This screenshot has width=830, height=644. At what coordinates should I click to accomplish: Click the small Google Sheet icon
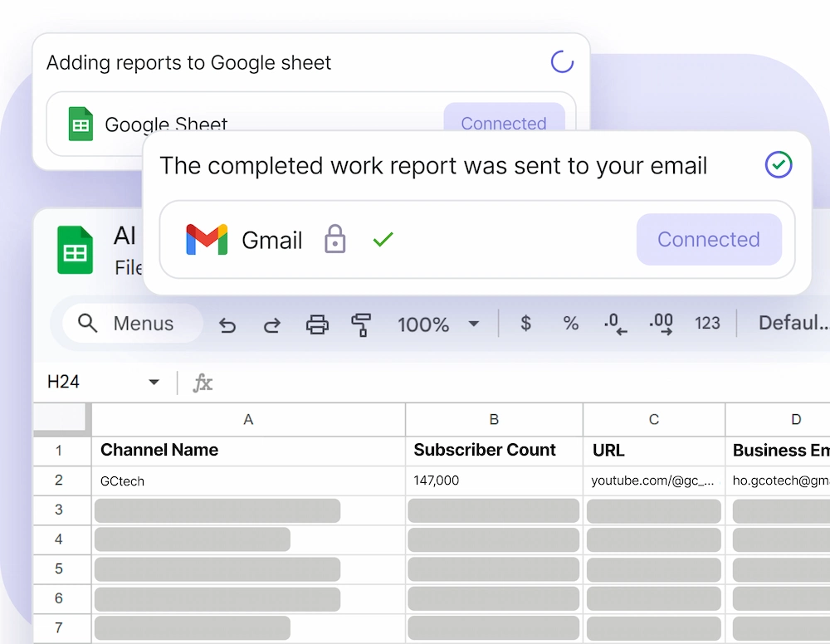[x=81, y=124]
